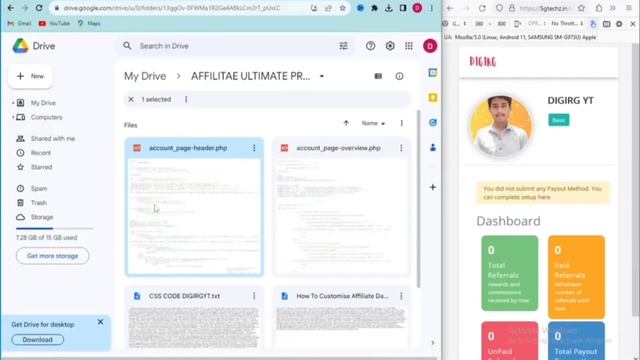Open YouTube bookmark
Screen dimensions: 640x360
point(54,23)
